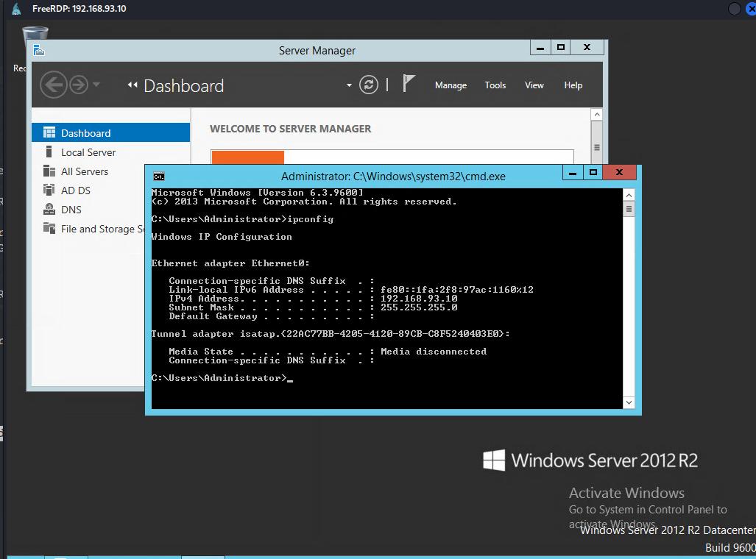
Task: Click the DNS icon in sidebar
Action: (49, 209)
